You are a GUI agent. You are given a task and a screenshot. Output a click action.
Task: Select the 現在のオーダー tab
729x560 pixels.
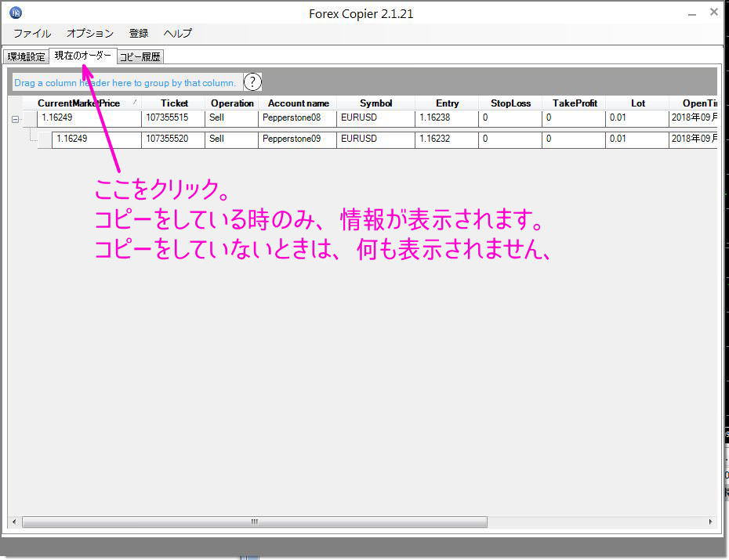point(82,56)
